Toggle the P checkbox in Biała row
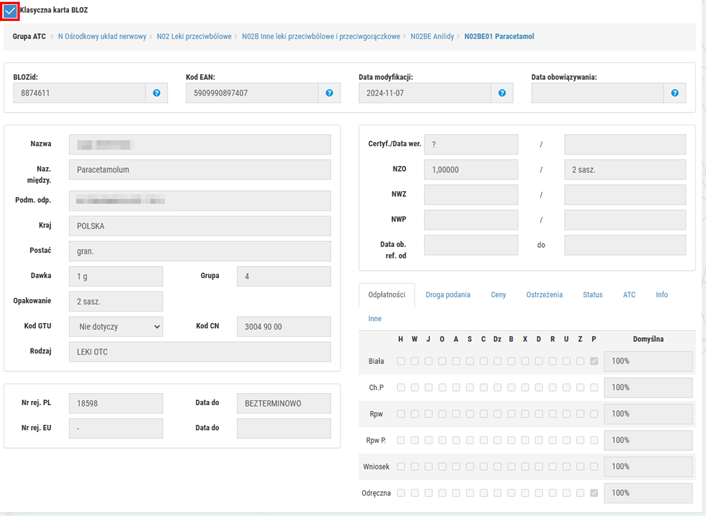The width and height of the screenshot is (706, 516). [594, 361]
